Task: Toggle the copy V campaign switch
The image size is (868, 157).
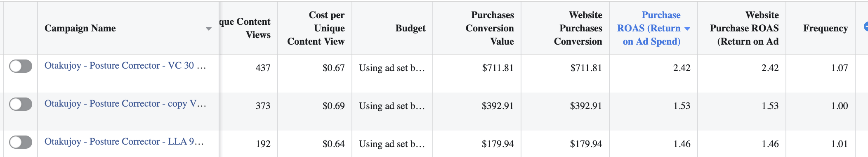Action: 21,104
